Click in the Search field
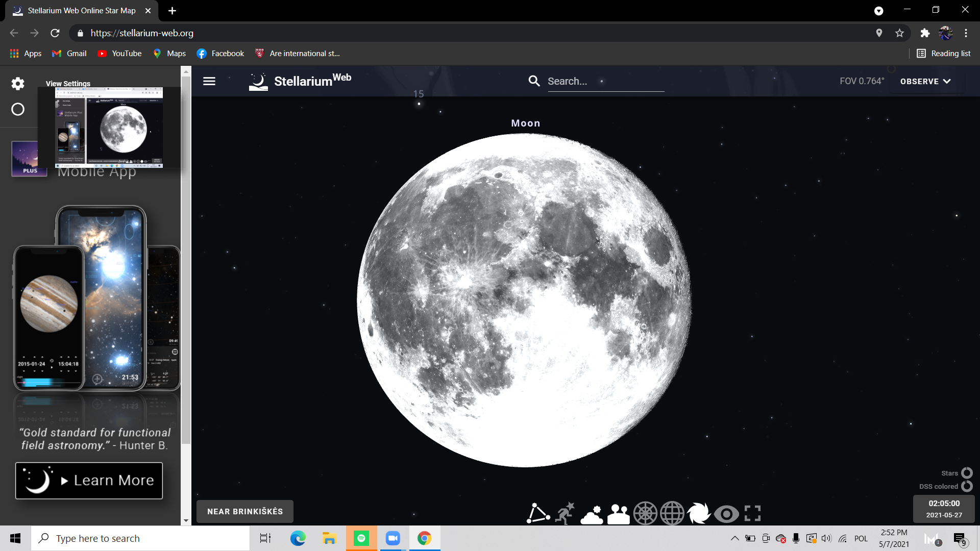 click(605, 81)
